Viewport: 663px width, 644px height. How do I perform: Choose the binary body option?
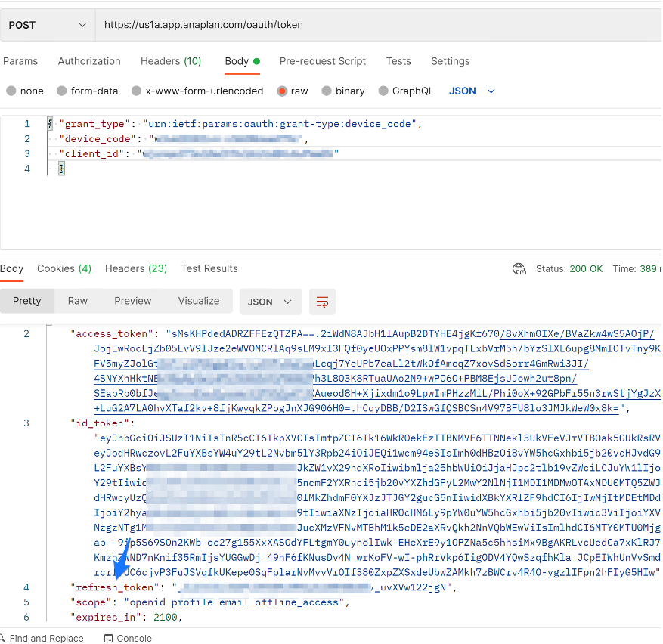tap(343, 91)
